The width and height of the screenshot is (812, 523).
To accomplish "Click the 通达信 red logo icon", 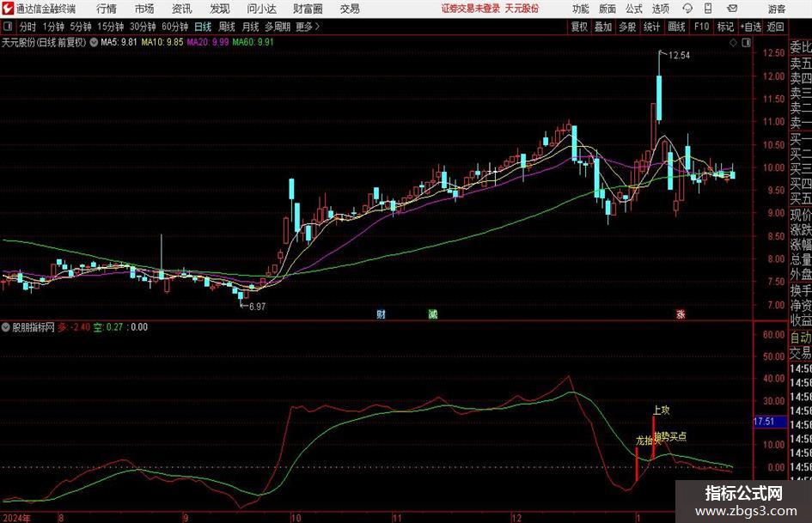I will (x=9, y=9).
